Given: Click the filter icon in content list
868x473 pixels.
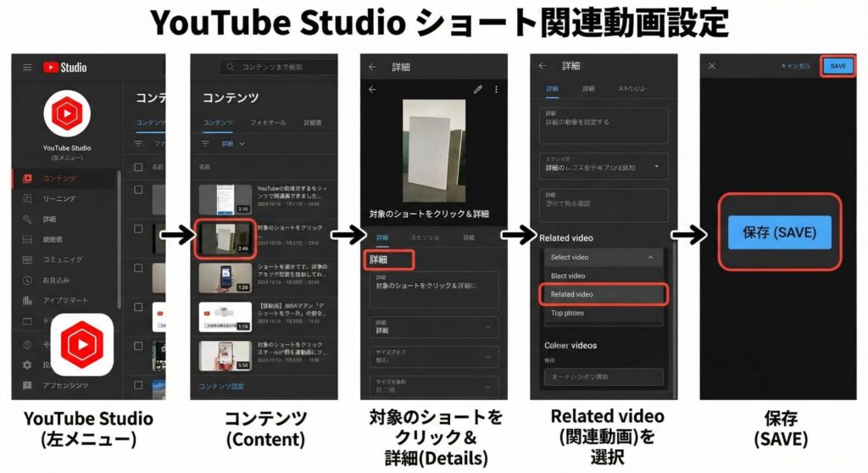Looking at the screenshot, I should coord(138,143).
